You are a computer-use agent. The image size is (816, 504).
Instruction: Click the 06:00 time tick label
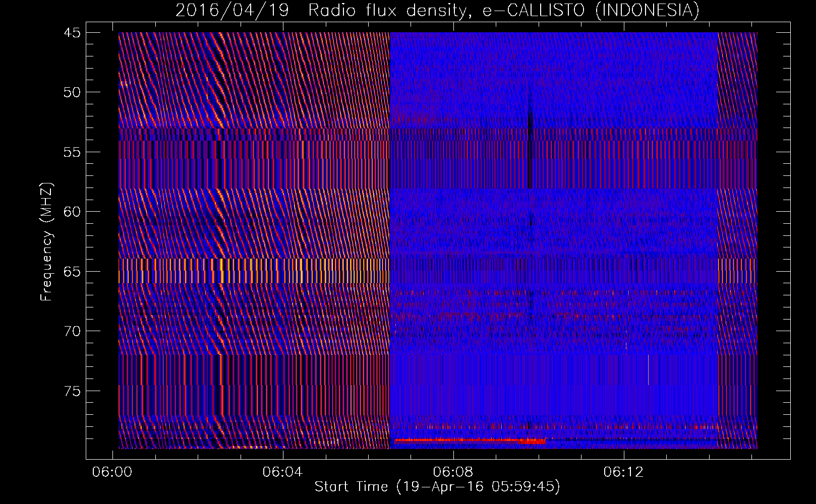[112, 472]
